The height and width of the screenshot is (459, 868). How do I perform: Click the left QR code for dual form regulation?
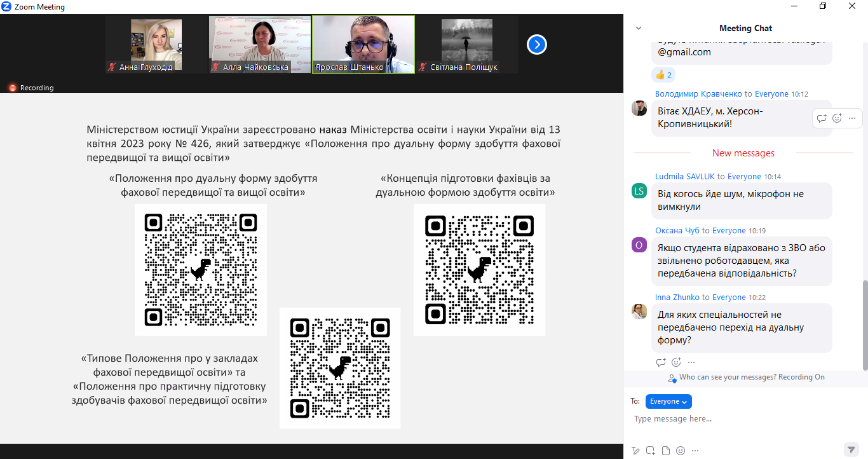pos(201,270)
